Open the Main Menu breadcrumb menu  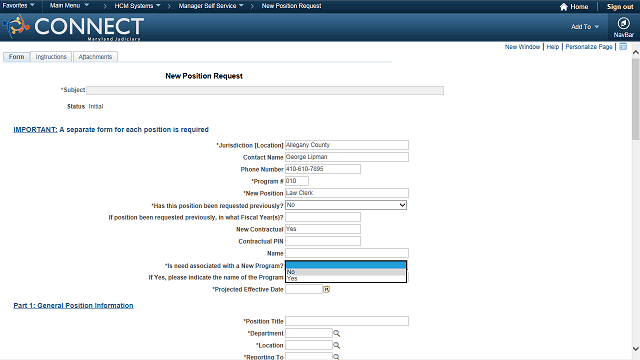pos(69,6)
